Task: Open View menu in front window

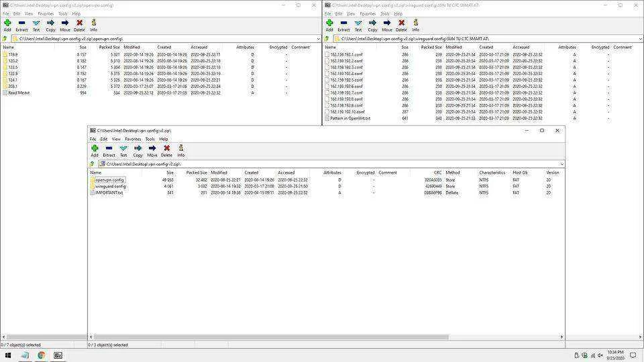Action: 116,139
